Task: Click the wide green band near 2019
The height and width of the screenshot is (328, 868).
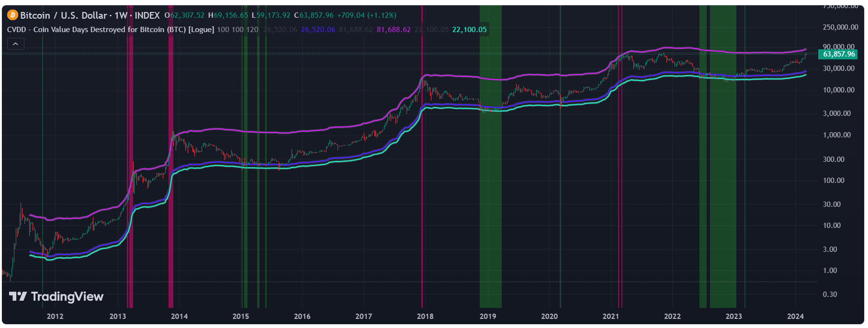Action: (x=490, y=192)
